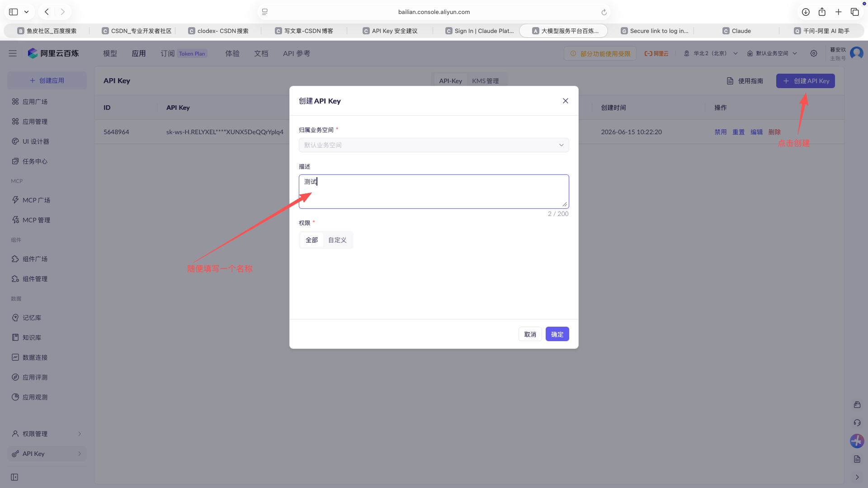Collapse the sidebar with the bottom panel icon

point(14,477)
